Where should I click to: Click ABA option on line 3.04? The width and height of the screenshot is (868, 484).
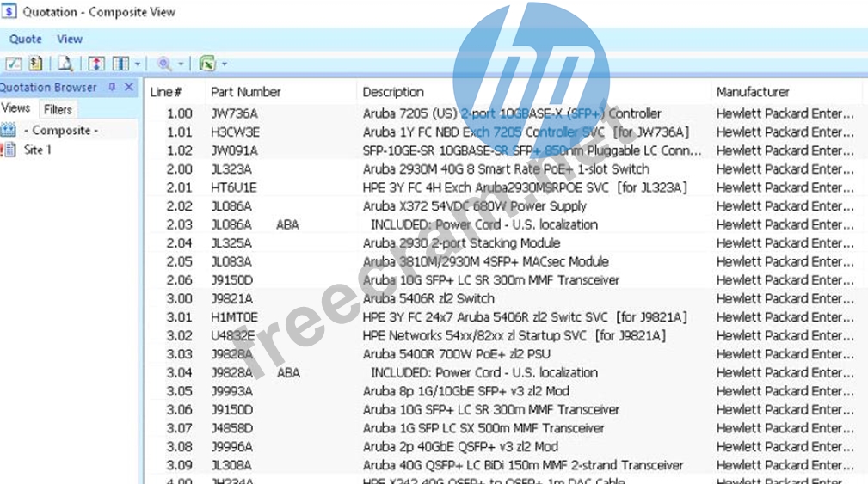pyautogui.click(x=288, y=373)
